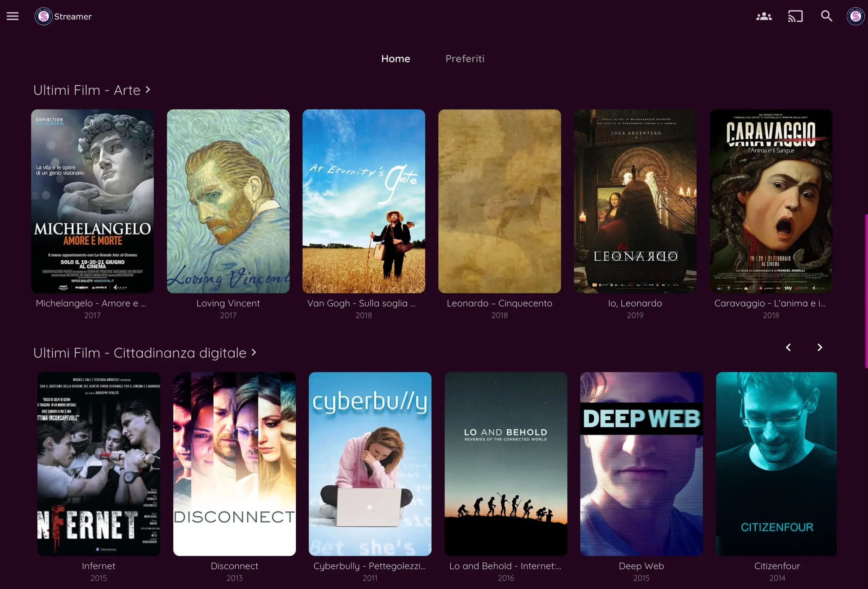This screenshot has width=868, height=589.
Task: Open the Cyberbully poster
Action: tap(370, 464)
